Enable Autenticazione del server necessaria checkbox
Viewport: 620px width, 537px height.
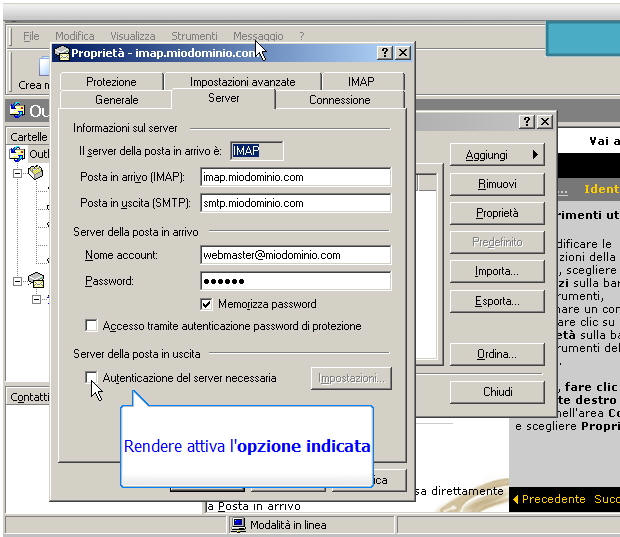[92, 378]
